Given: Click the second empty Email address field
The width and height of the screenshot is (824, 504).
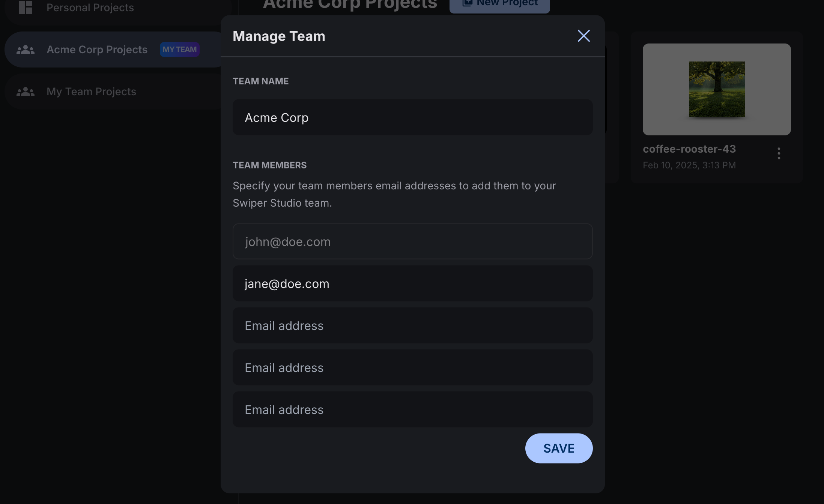Looking at the screenshot, I should (x=412, y=367).
